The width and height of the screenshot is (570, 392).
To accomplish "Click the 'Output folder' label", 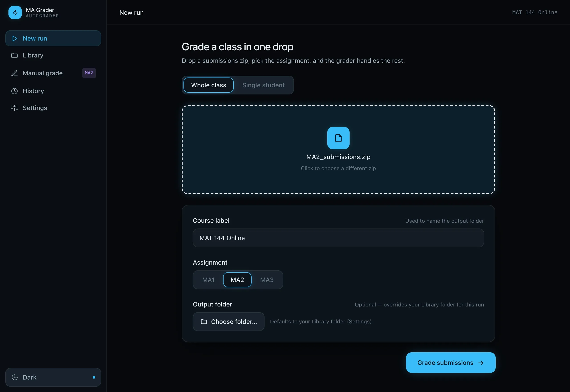I will coord(213,304).
